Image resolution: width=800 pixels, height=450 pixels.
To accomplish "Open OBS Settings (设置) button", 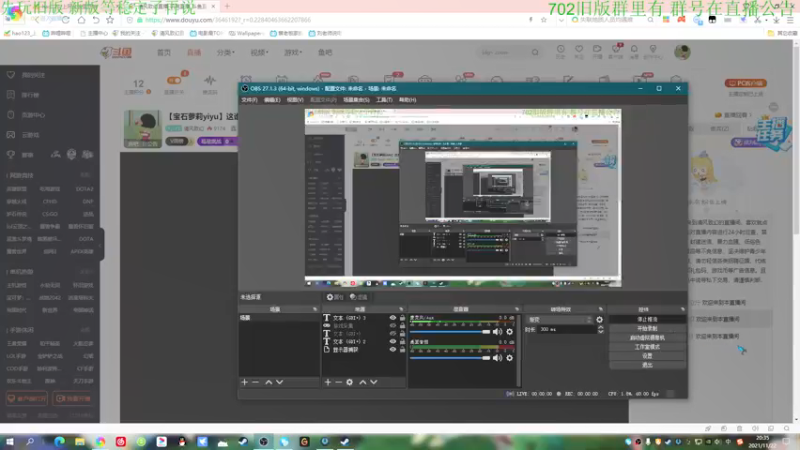I will [x=647, y=356].
